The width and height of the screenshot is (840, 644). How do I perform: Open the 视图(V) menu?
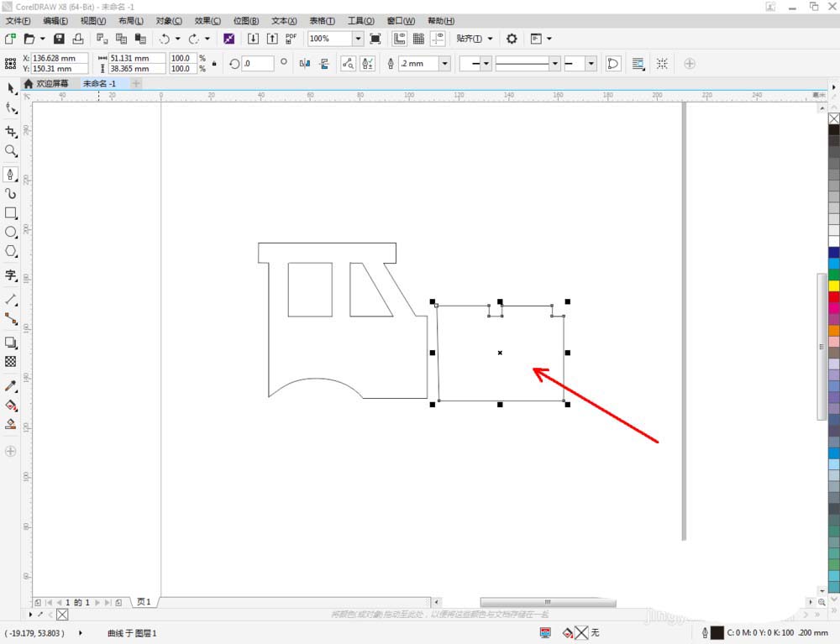tap(92, 21)
